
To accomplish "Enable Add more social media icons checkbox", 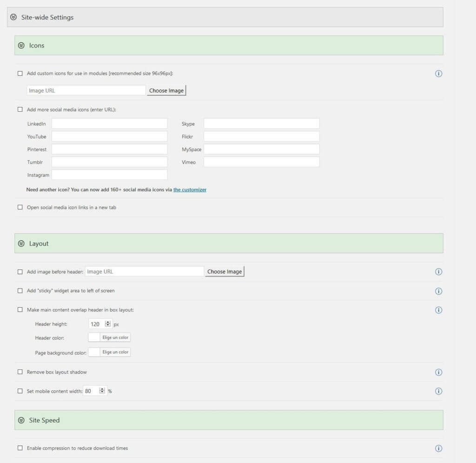I will click(x=20, y=109).
